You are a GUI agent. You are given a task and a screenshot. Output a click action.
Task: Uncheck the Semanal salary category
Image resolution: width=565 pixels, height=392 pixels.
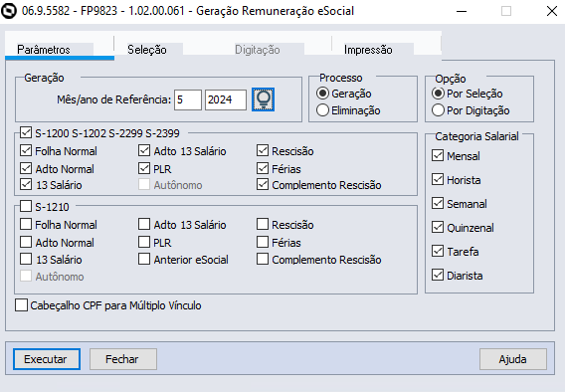[438, 203]
